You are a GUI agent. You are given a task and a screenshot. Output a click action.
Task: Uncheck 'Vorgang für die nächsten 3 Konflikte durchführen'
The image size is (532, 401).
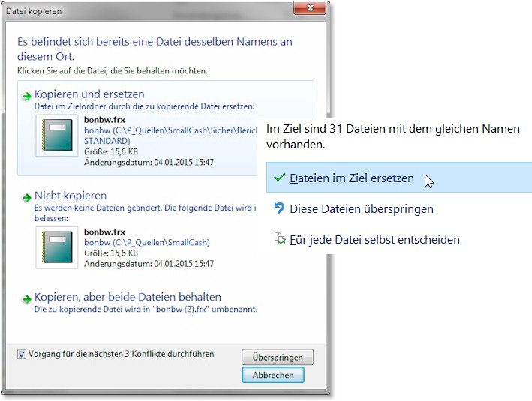point(22,355)
